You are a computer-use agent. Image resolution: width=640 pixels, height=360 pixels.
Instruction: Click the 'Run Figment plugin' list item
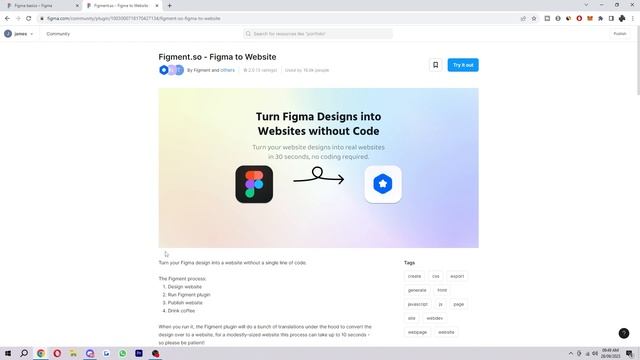pyautogui.click(x=189, y=295)
